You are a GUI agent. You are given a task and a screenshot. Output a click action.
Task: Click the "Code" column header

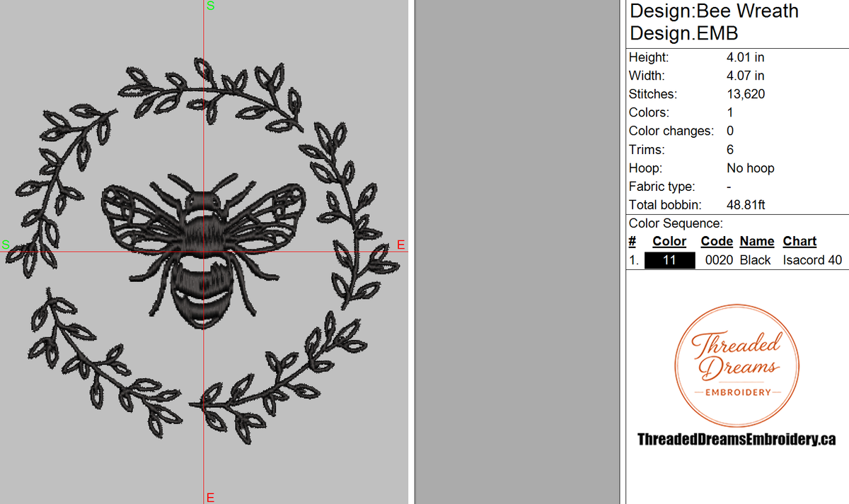717,242
